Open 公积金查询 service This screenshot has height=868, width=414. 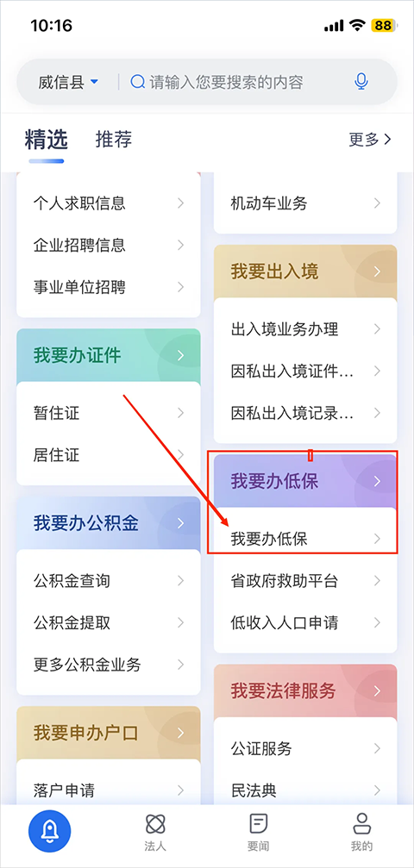(109, 581)
